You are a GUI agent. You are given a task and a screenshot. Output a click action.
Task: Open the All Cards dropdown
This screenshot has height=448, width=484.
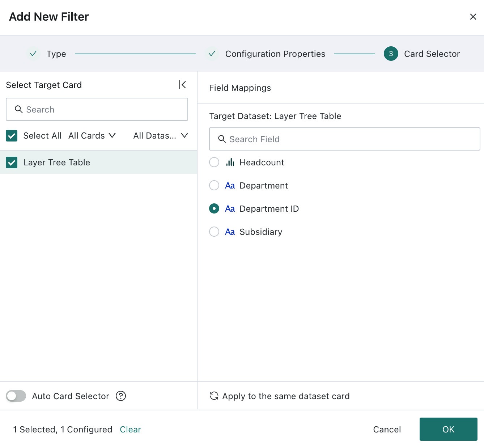pos(92,136)
